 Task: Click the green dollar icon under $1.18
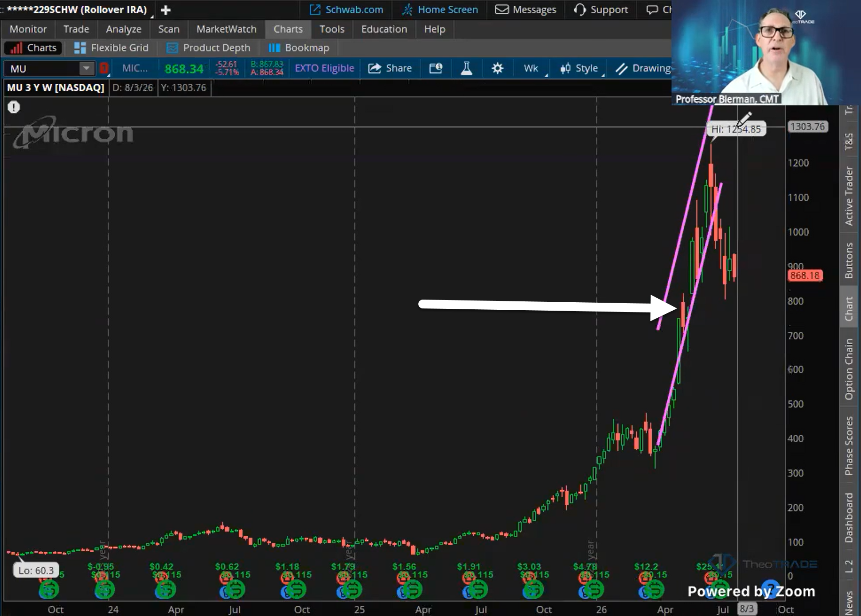(297, 589)
